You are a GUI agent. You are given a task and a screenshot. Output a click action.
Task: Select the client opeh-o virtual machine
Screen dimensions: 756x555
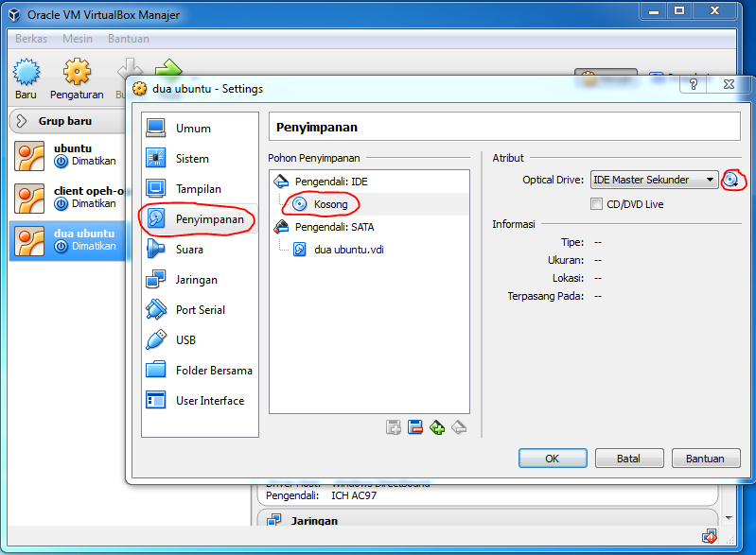point(67,198)
